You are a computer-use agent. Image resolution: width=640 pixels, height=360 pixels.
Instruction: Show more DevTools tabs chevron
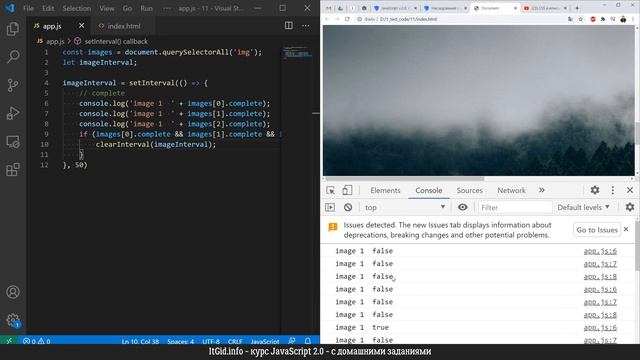542,190
